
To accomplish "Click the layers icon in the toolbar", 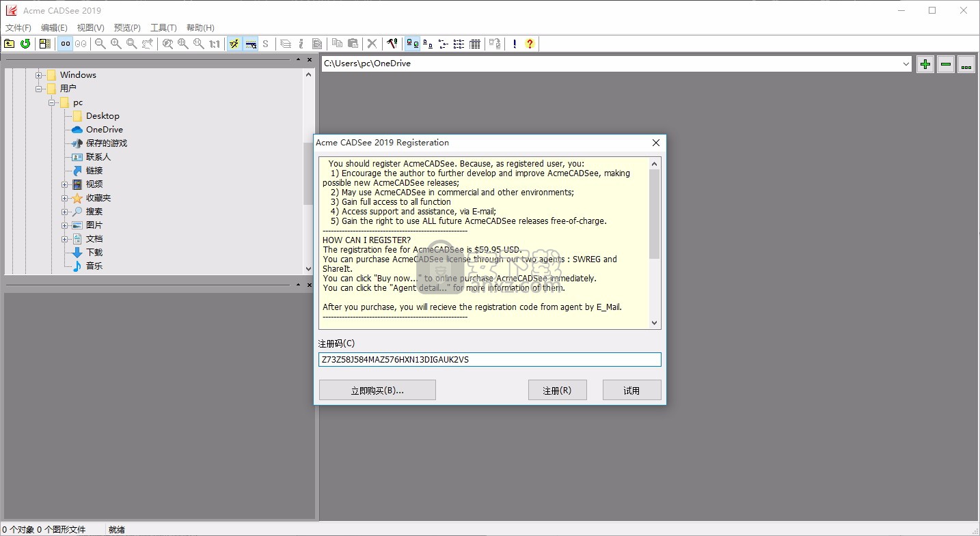I will click(x=286, y=44).
